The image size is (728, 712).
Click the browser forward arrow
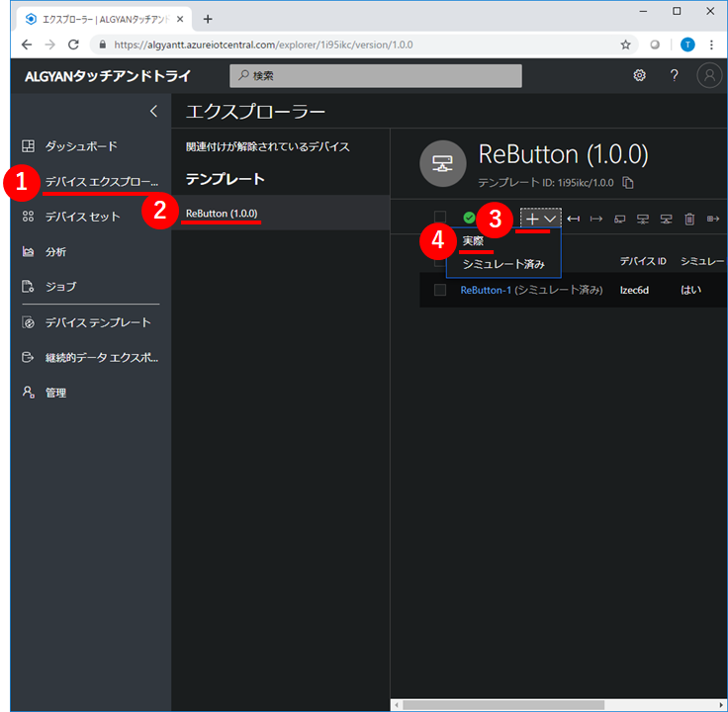50,44
